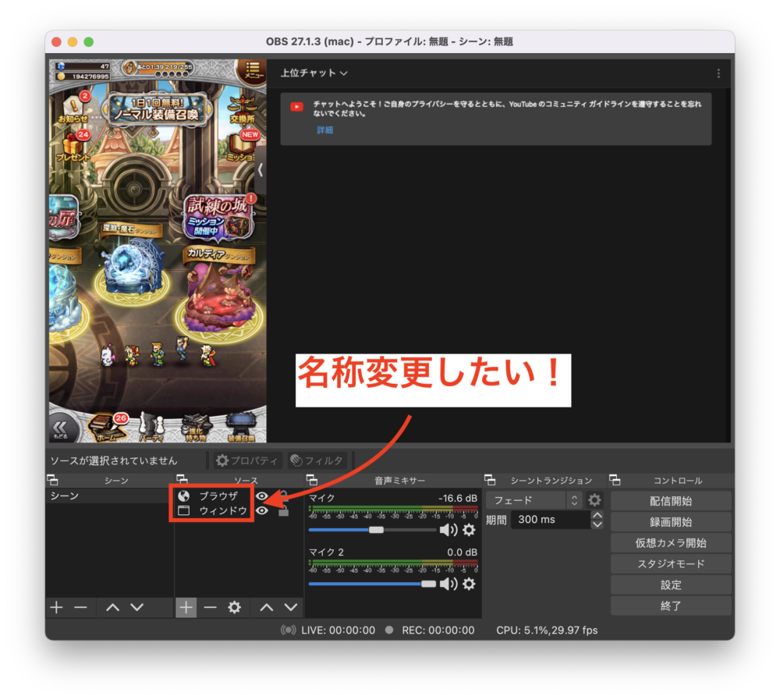Image resolution: width=780 pixels, height=700 pixels.
Task: Click the フィルタ filters button
Action: pyautogui.click(x=317, y=460)
